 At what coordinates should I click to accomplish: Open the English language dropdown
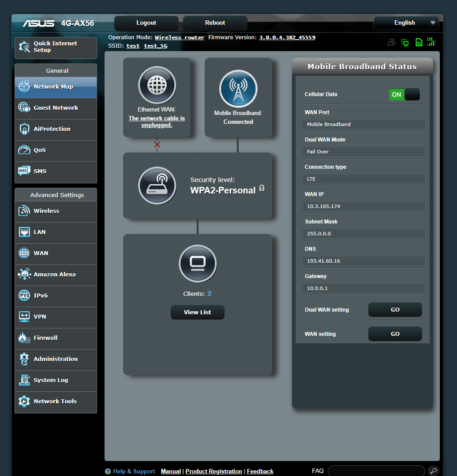(x=406, y=23)
